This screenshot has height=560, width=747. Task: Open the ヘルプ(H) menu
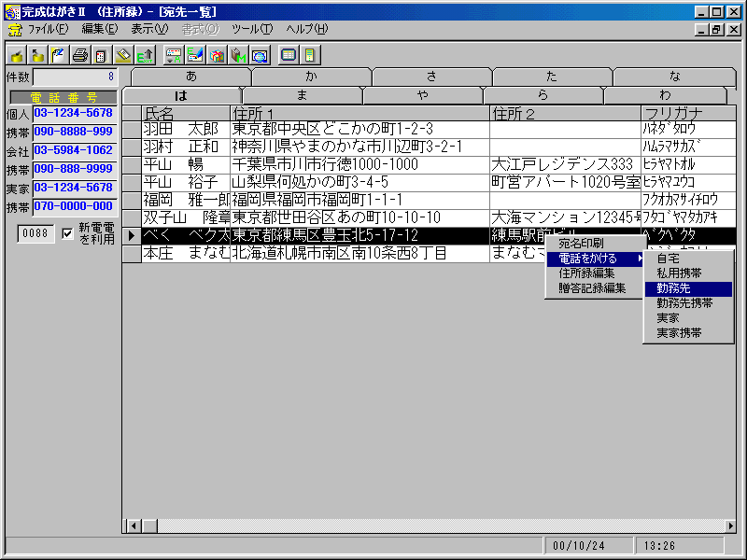tap(307, 29)
